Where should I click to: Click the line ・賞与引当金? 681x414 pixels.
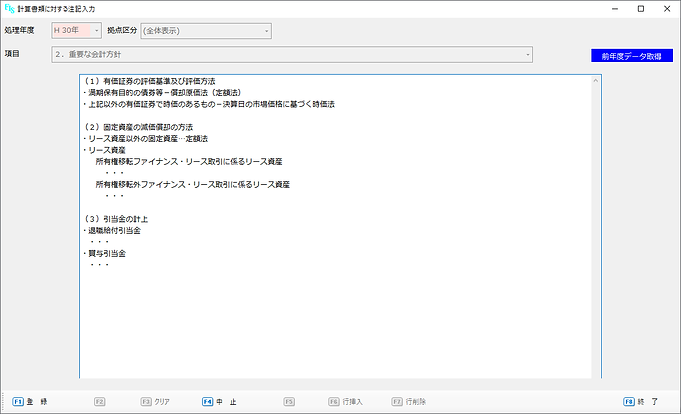pyautogui.click(x=104, y=253)
